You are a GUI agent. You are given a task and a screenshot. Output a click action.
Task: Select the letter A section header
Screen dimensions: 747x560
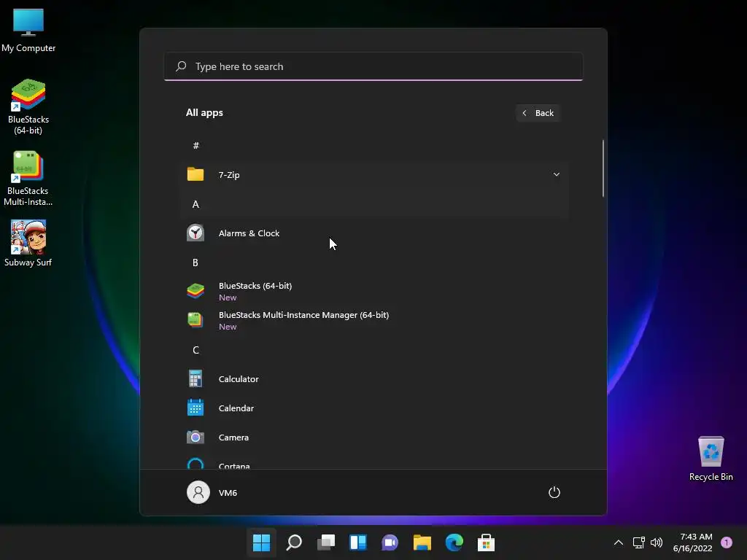coord(196,204)
